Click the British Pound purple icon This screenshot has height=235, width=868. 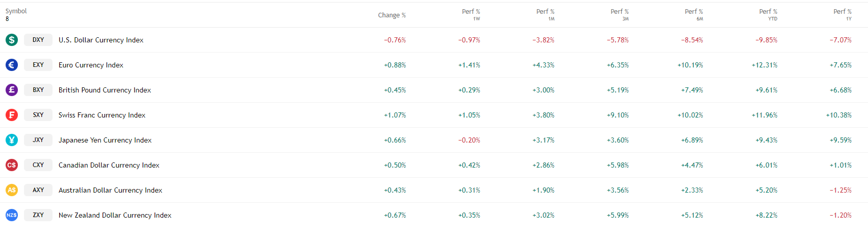point(12,90)
